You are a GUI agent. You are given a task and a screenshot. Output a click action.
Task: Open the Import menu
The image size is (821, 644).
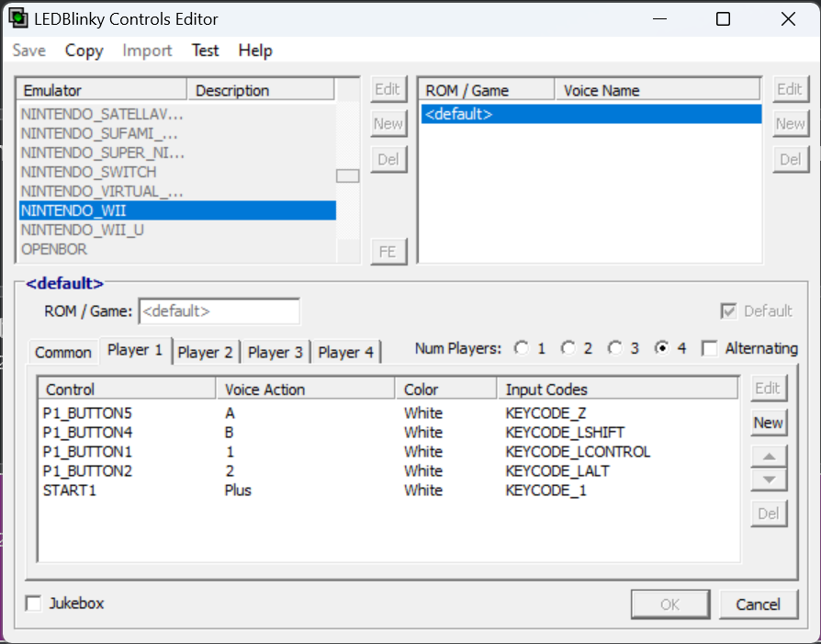pyautogui.click(x=147, y=51)
